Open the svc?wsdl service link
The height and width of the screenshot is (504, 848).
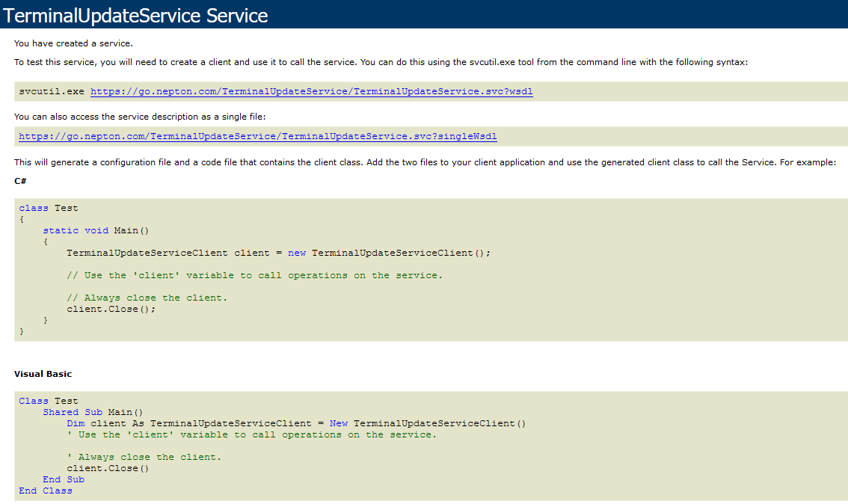(x=312, y=91)
